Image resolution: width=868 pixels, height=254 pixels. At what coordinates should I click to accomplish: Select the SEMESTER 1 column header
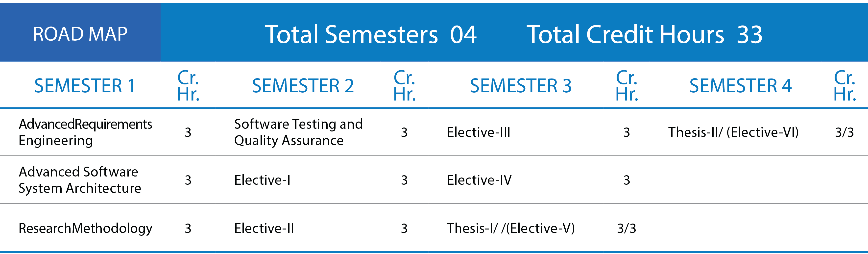tap(85, 86)
